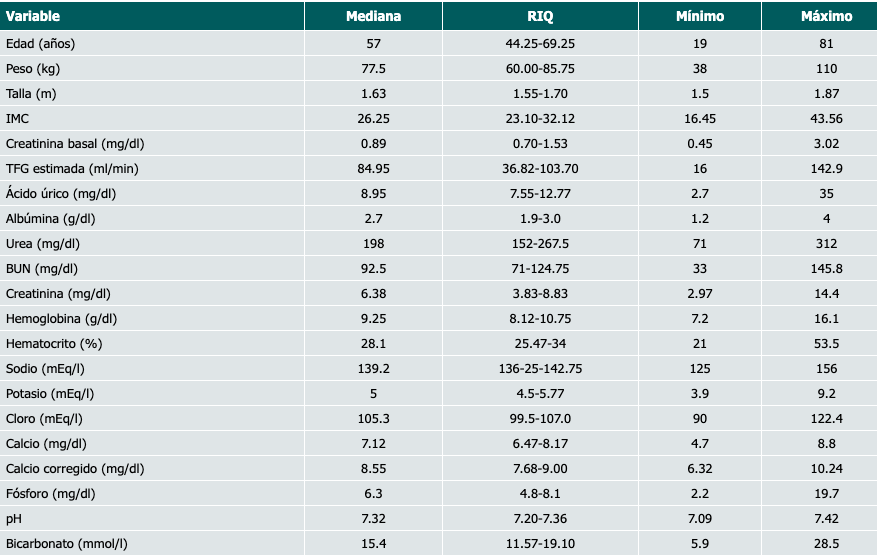Click the Calcio corregido (mg/dl) label

point(75,468)
